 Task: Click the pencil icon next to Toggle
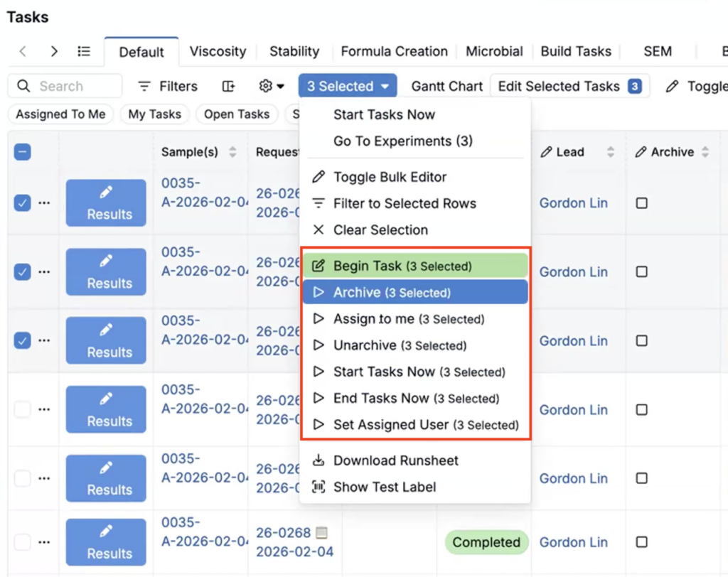pyautogui.click(x=672, y=87)
